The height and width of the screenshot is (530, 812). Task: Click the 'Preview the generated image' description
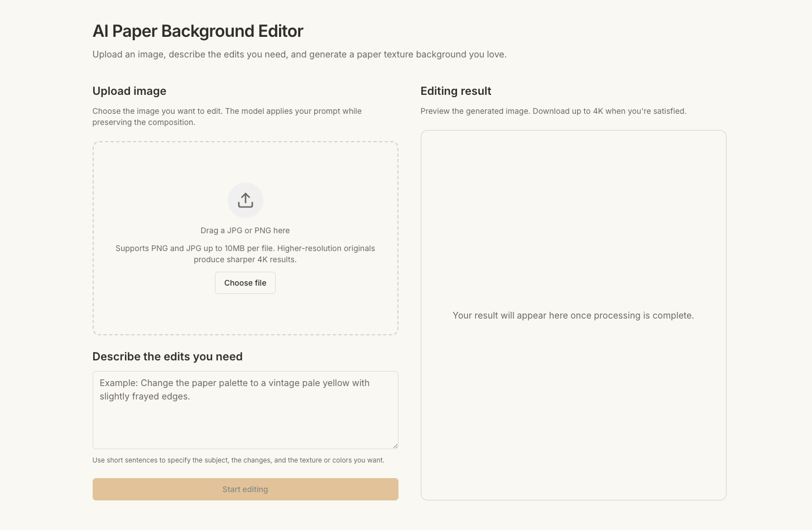[553, 111]
